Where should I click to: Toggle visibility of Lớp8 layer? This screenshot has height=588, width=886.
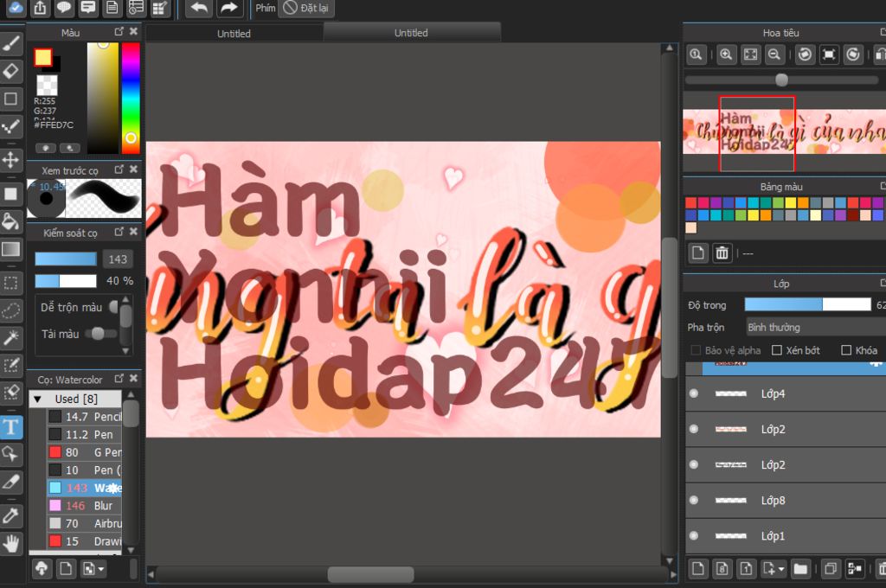[694, 501]
